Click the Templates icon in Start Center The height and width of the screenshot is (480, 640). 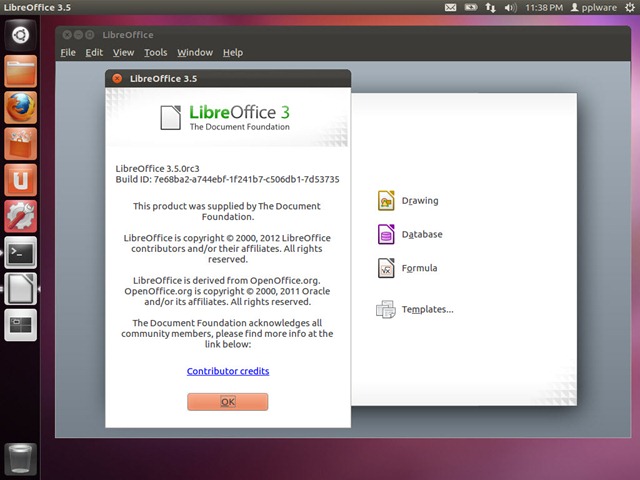386,309
